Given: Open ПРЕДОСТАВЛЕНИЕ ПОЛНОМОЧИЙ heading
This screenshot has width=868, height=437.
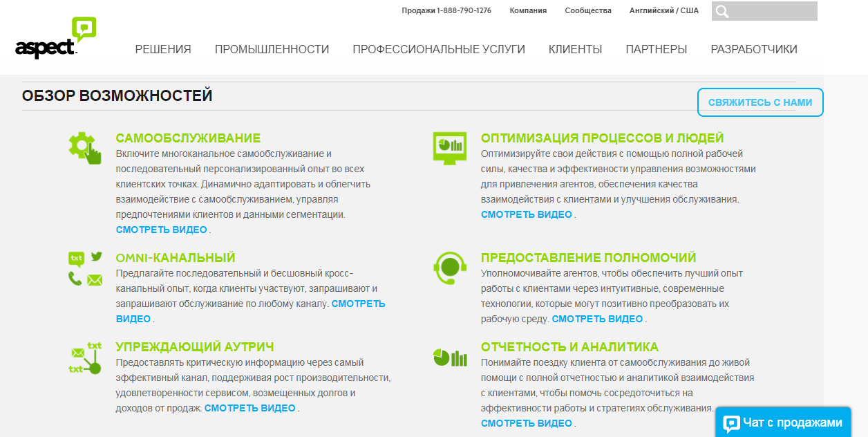Looking at the screenshot, I should click(x=589, y=258).
